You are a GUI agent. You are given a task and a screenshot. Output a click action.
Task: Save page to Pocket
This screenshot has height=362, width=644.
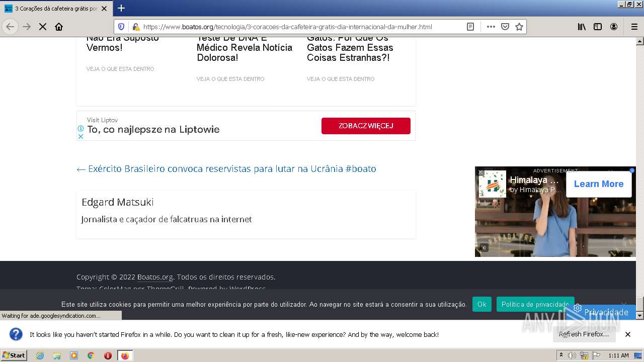505,27
